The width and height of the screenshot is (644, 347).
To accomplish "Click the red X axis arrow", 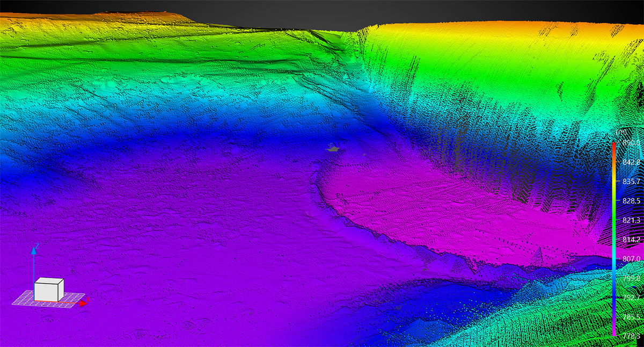I will click(x=82, y=303).
